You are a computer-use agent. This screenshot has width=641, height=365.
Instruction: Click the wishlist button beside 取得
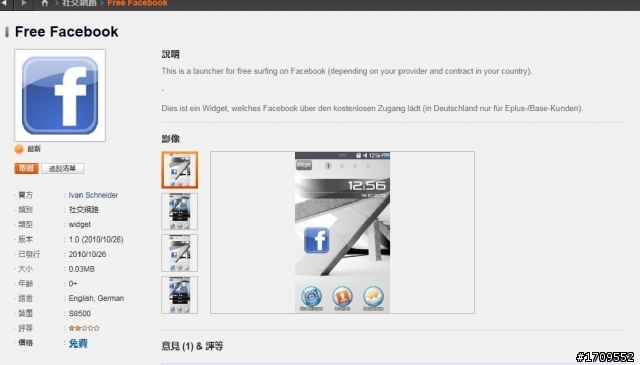tap(63, 168)
